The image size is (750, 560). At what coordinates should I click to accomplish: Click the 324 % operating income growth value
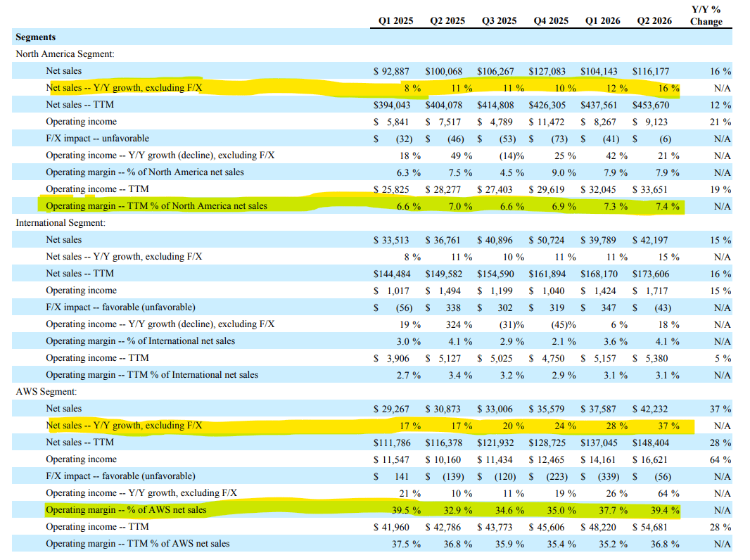[459, 325]
